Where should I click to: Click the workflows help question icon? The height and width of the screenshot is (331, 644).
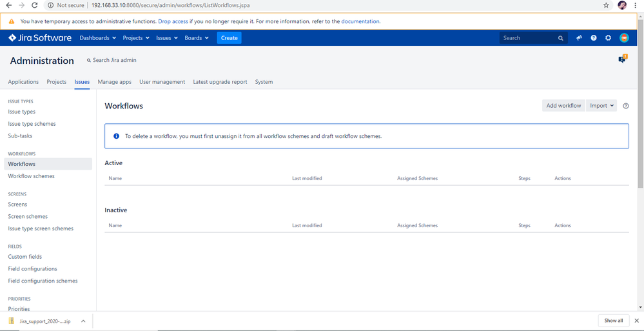626,106
